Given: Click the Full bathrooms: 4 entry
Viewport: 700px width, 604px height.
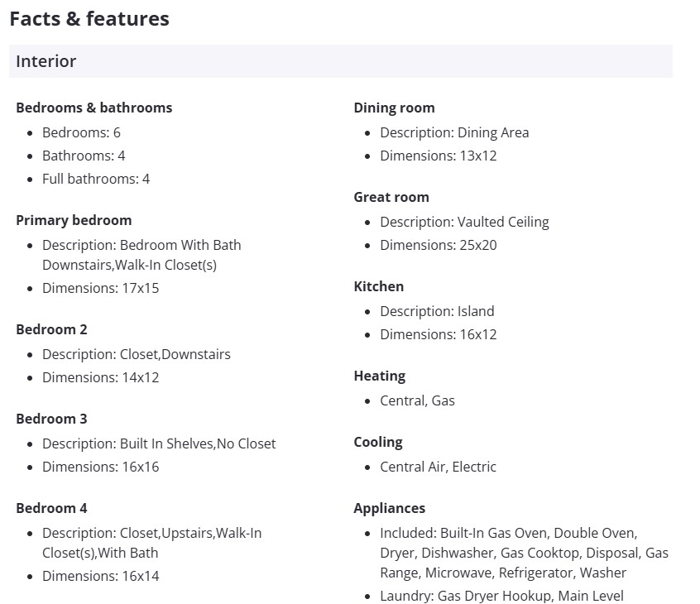Looking at the screenshot, I should [96, 179].
